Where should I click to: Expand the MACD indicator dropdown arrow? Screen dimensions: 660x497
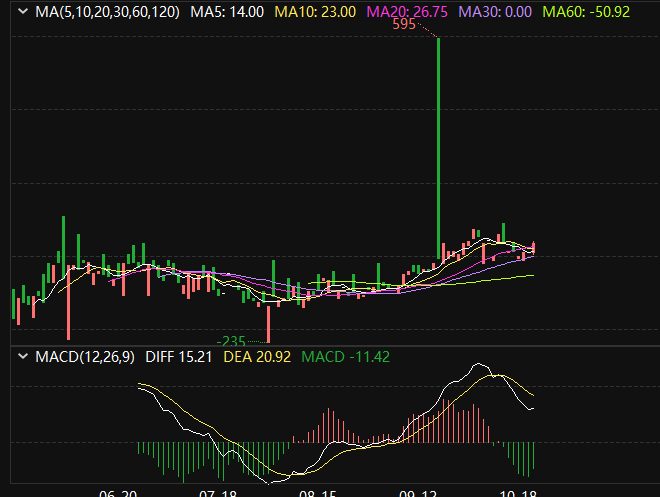[22, 356]
